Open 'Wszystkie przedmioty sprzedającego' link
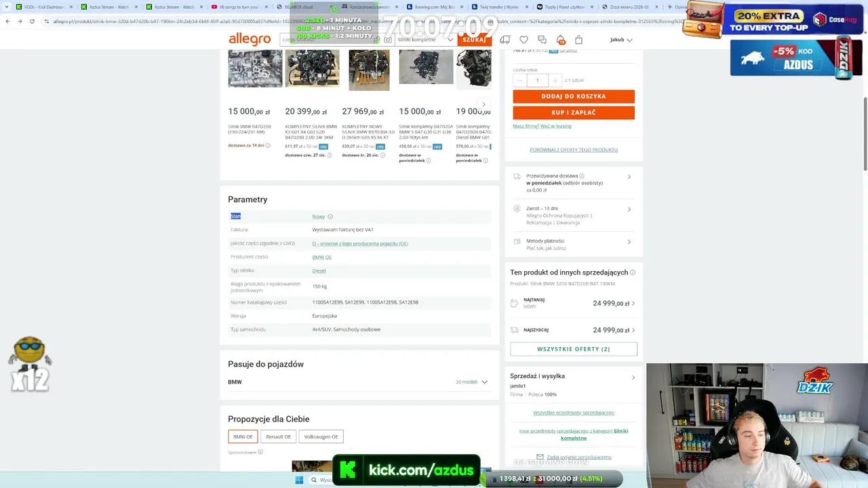This screenshot has height=488, width=868. pyautogui.click(x=574, y=413)
